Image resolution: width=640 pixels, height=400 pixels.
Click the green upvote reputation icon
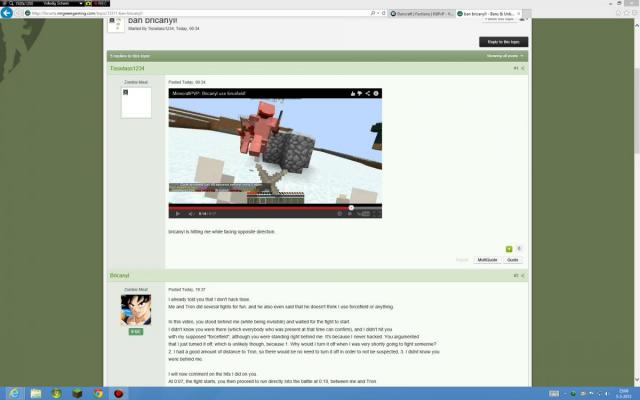(509, 248)
